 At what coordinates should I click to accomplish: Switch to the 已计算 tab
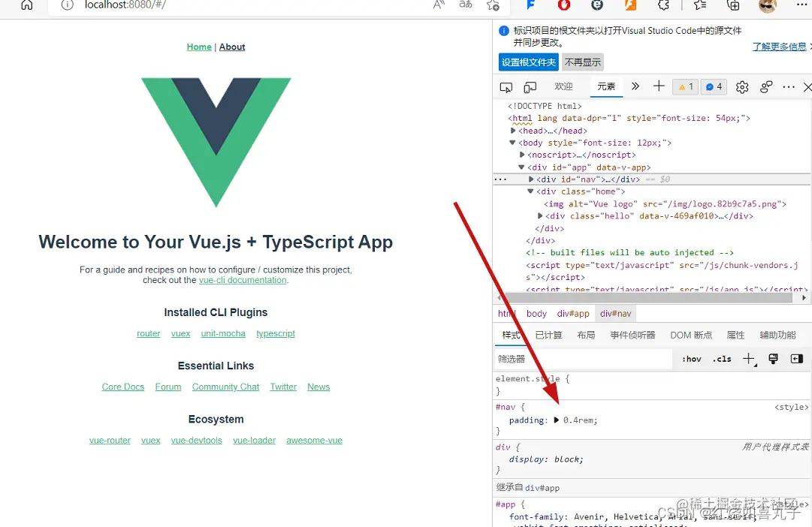(x=548, y=335)
